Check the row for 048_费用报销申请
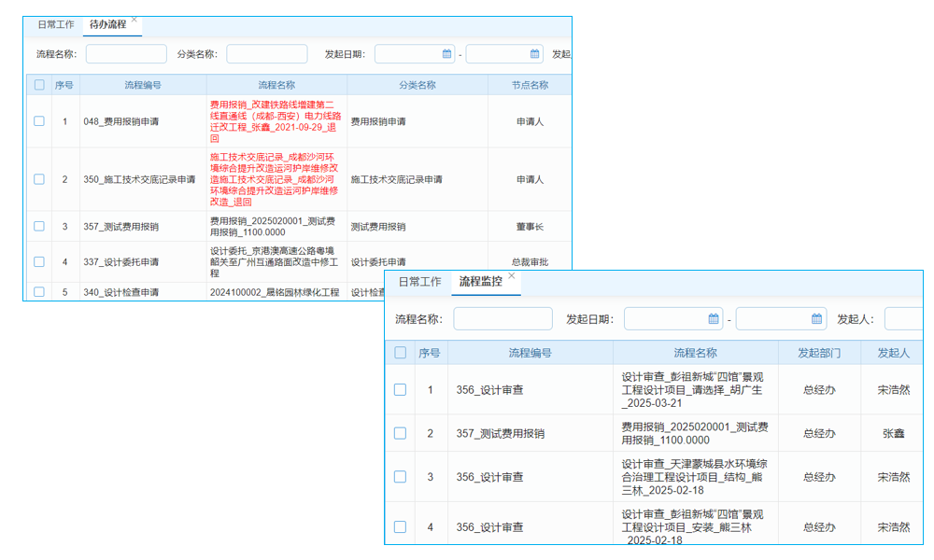This screenshot has width=934, height=560. (x=39, y=120)
